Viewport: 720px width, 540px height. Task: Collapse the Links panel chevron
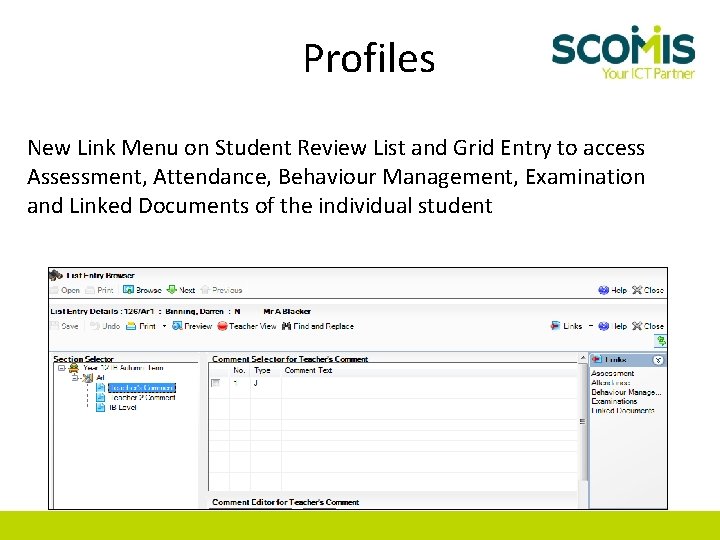(x=658, y=360)
